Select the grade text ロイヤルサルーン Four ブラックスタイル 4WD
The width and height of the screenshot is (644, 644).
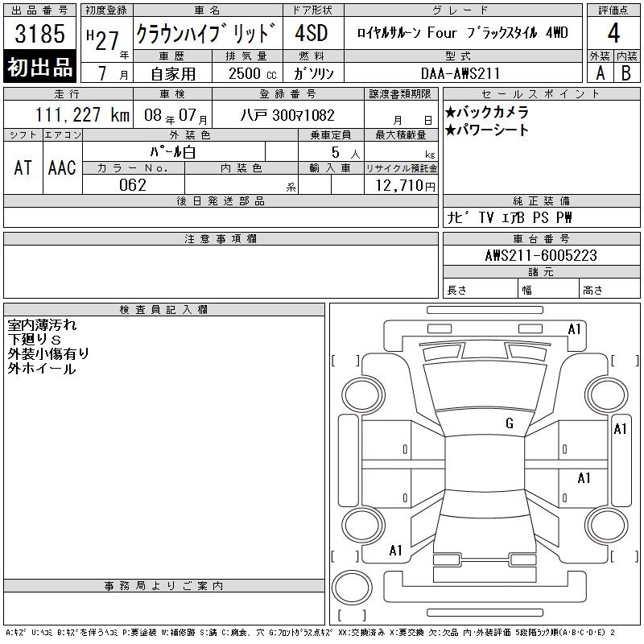462,32
